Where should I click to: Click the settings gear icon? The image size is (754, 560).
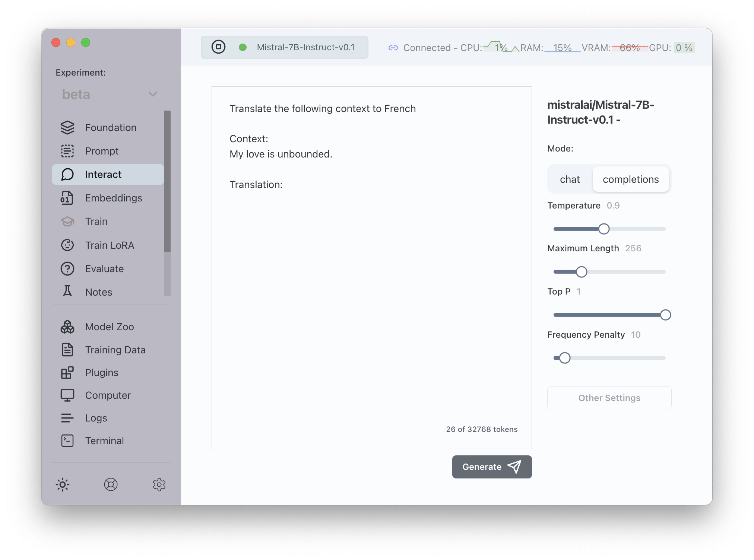click(x=159, y=485)
